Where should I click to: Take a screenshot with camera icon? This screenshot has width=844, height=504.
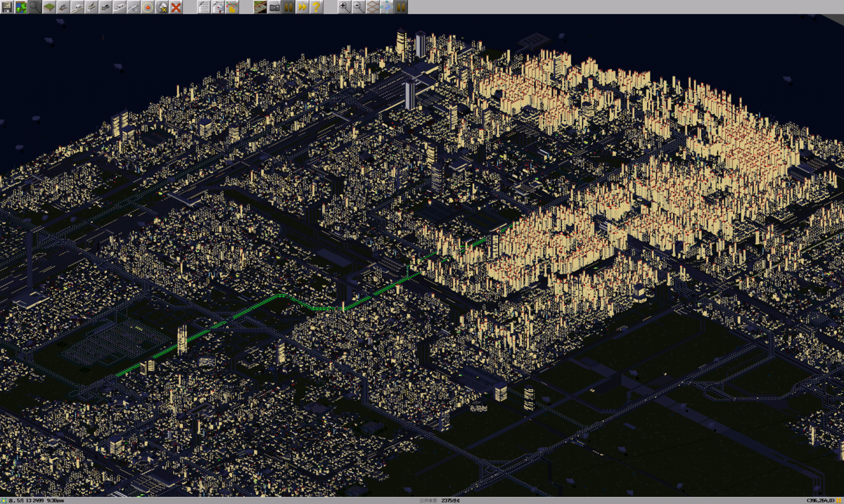pos(274,7)
